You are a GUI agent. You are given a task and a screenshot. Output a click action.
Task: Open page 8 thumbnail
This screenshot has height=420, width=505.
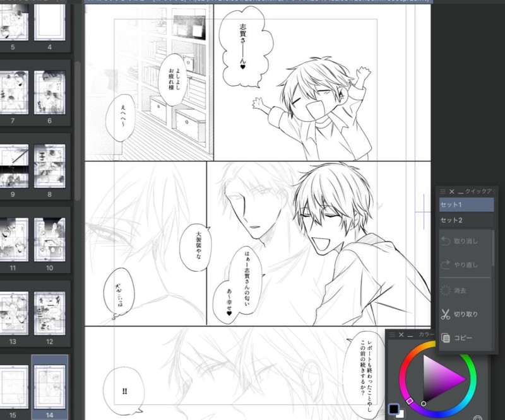[x=50, y=166]
